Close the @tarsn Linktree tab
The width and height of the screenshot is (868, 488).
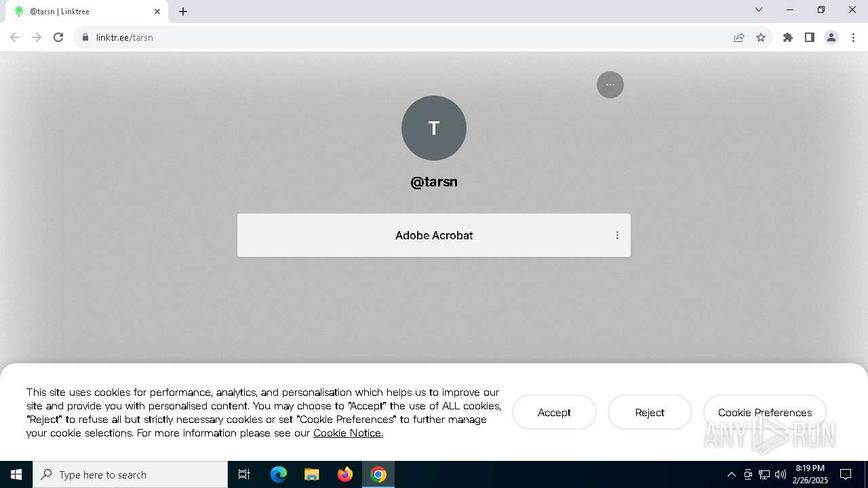(x=157, y=12)
